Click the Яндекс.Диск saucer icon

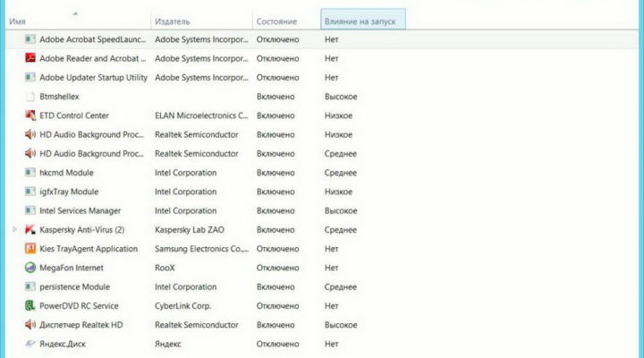pyautogui.click(x=30, y=343)
